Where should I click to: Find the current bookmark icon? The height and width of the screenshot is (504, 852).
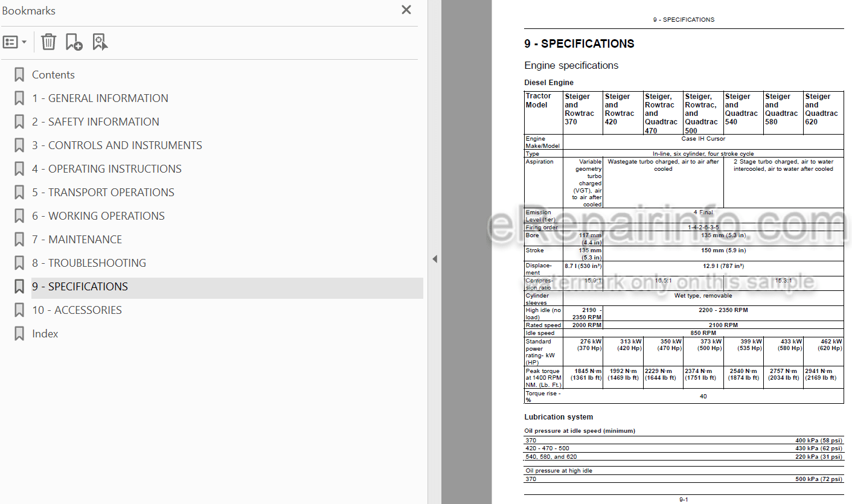(100, 42)
